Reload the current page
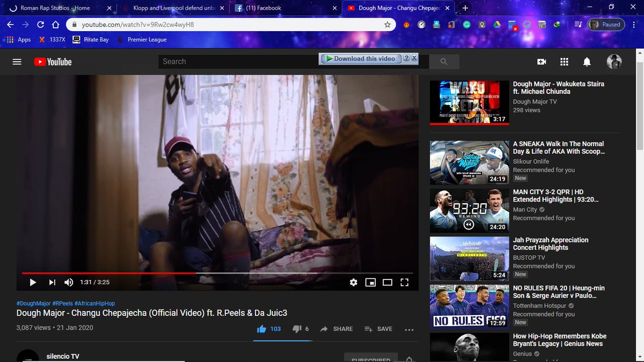The width and height of the screenshot is (644, 362). 40,25
